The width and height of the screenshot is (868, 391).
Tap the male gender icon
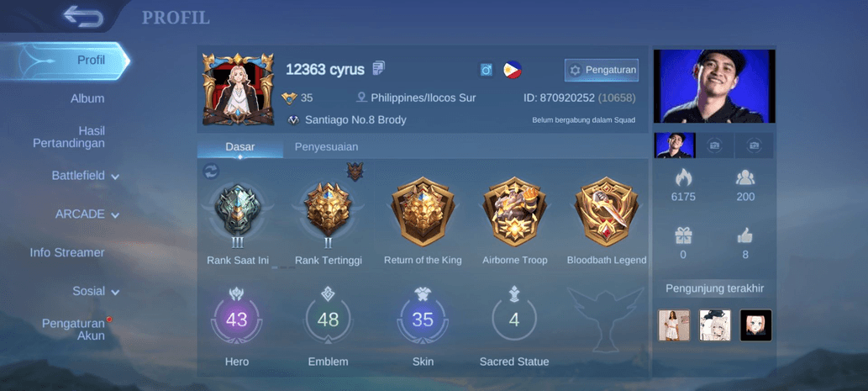[x=486, y=70]
